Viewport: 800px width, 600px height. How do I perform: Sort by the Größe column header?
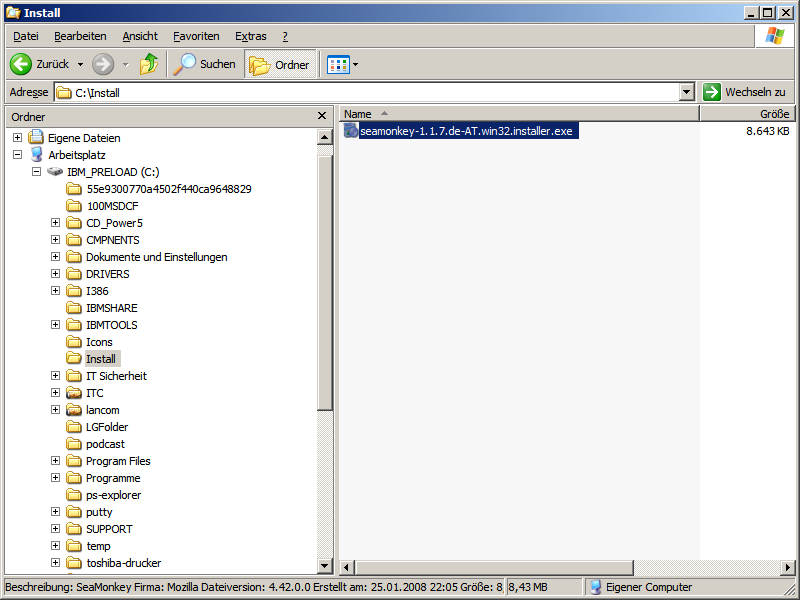(747, 114)
